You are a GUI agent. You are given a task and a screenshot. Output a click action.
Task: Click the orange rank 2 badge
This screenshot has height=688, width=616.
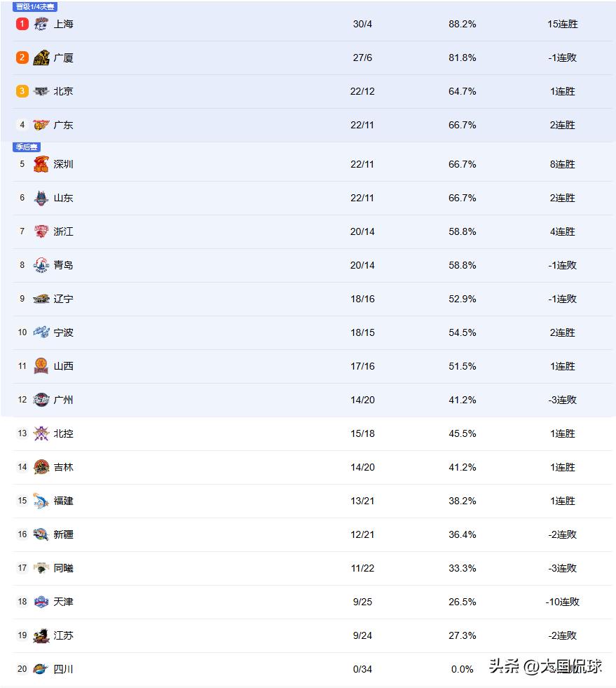coord(22,58)
